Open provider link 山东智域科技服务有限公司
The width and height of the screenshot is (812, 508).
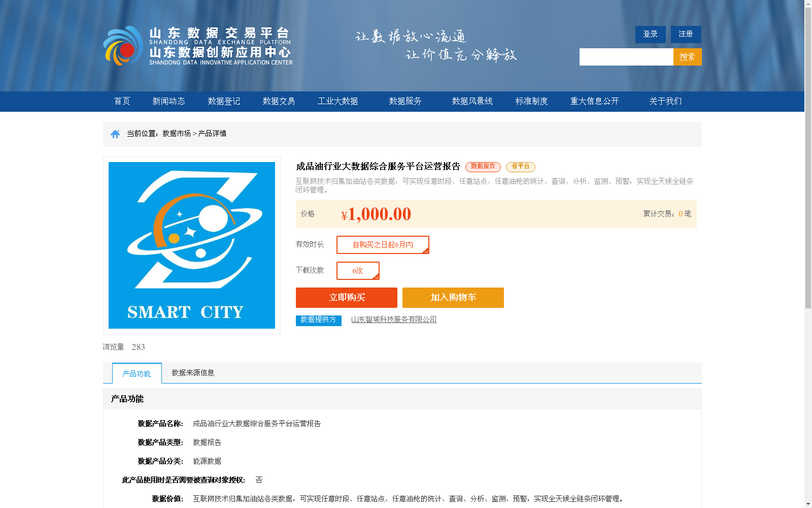pos(394,320)
